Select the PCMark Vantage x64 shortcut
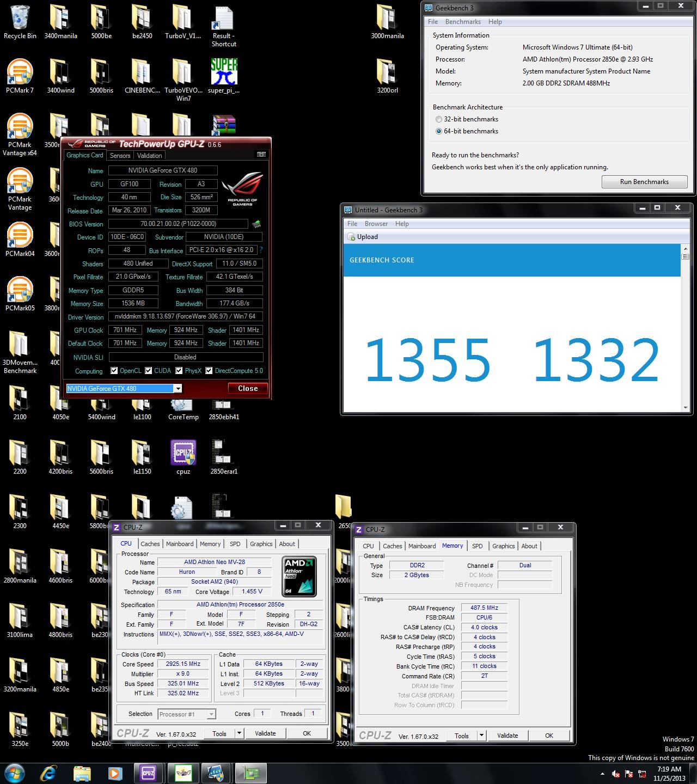Viewport: 697px width, 784px height. tap(20, 135)
